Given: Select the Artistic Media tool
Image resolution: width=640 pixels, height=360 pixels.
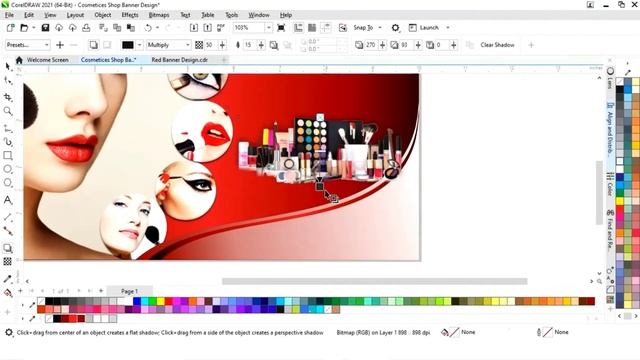Looking at the screenshot, I should [x=8, y=142].
